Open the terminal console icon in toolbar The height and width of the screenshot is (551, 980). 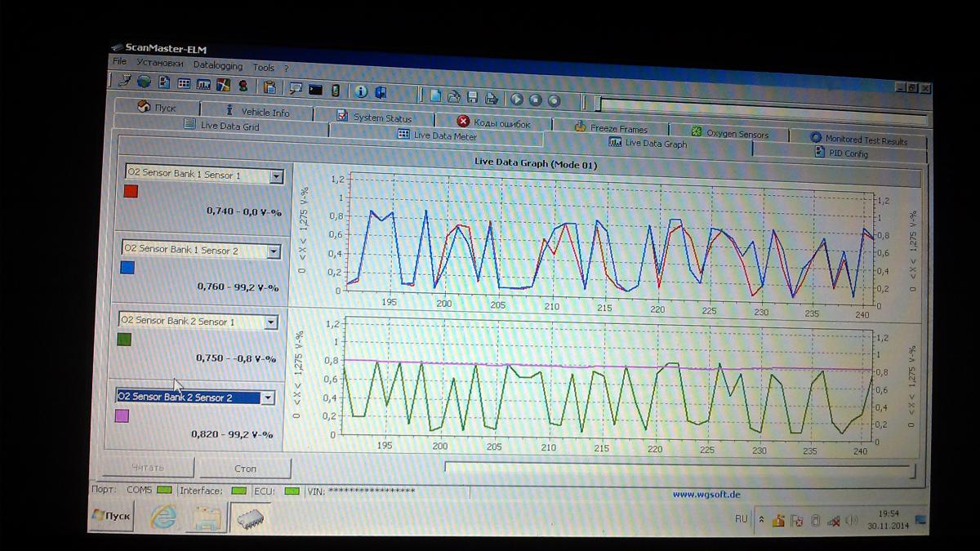tap(314, 90)
